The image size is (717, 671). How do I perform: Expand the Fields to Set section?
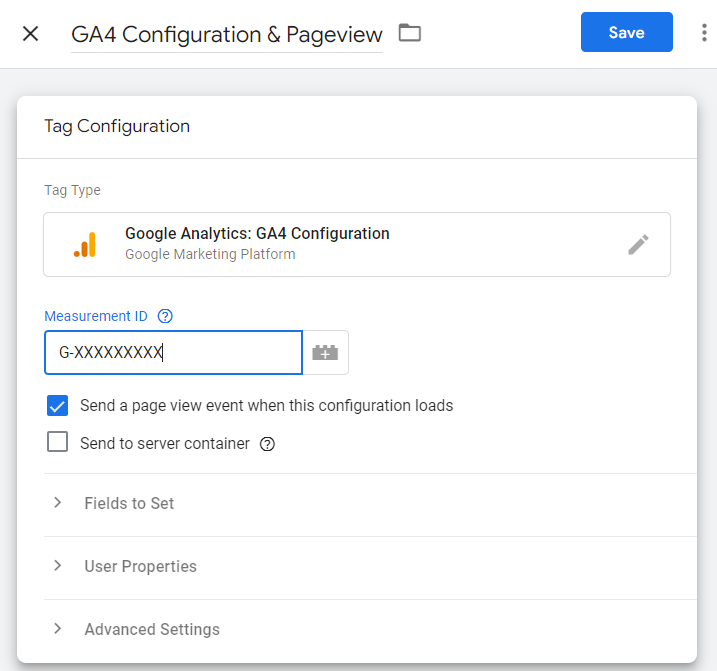129,503
